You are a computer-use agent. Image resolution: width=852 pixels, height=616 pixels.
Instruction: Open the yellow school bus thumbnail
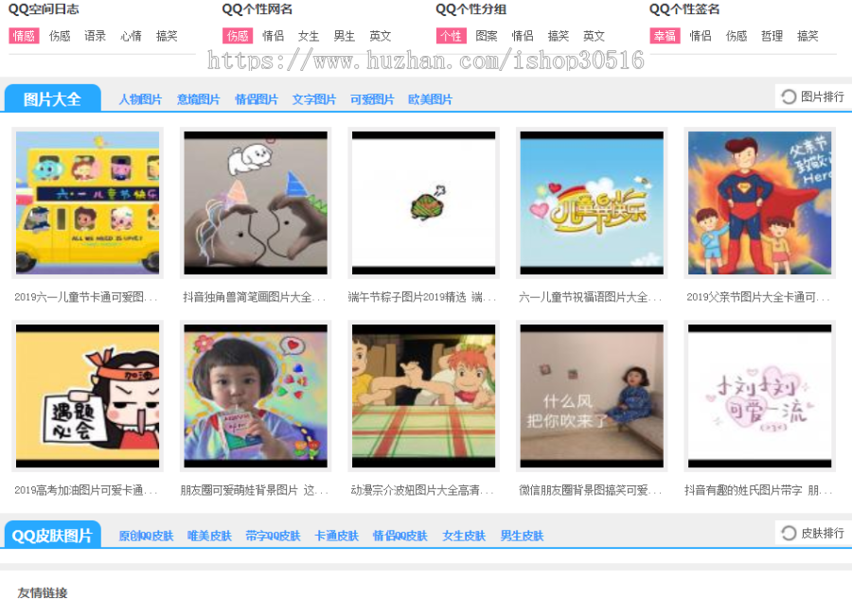pos(87,203)
